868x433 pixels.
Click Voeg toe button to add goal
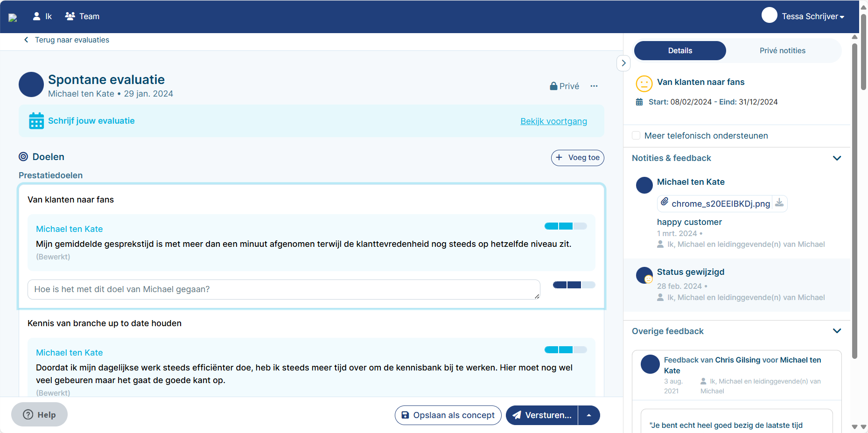577,158
